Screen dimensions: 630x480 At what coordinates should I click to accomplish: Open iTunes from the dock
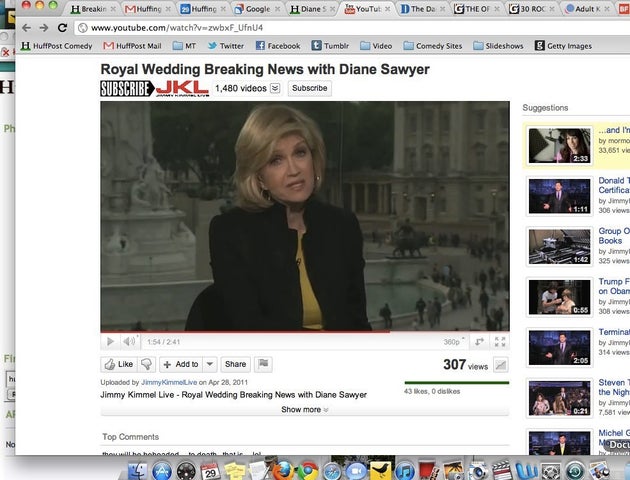[x=405, y=472]
